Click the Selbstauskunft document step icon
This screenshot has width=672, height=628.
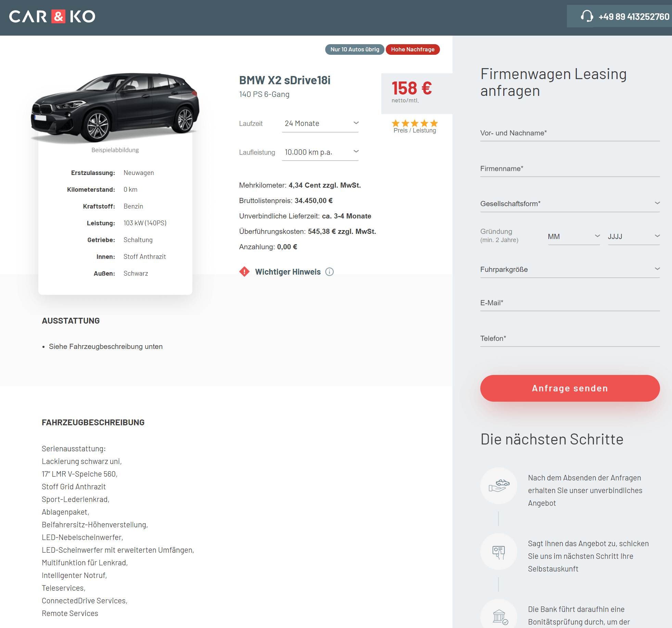[x=499, y=551]
